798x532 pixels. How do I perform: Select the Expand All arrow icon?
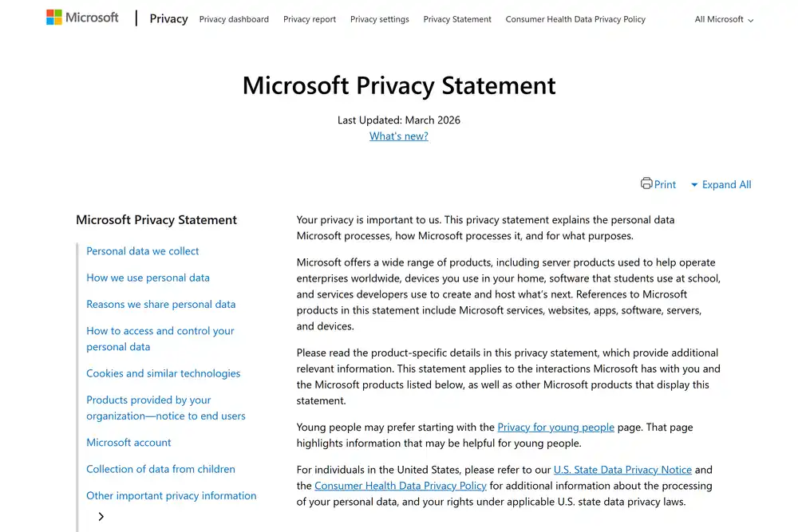693,184
